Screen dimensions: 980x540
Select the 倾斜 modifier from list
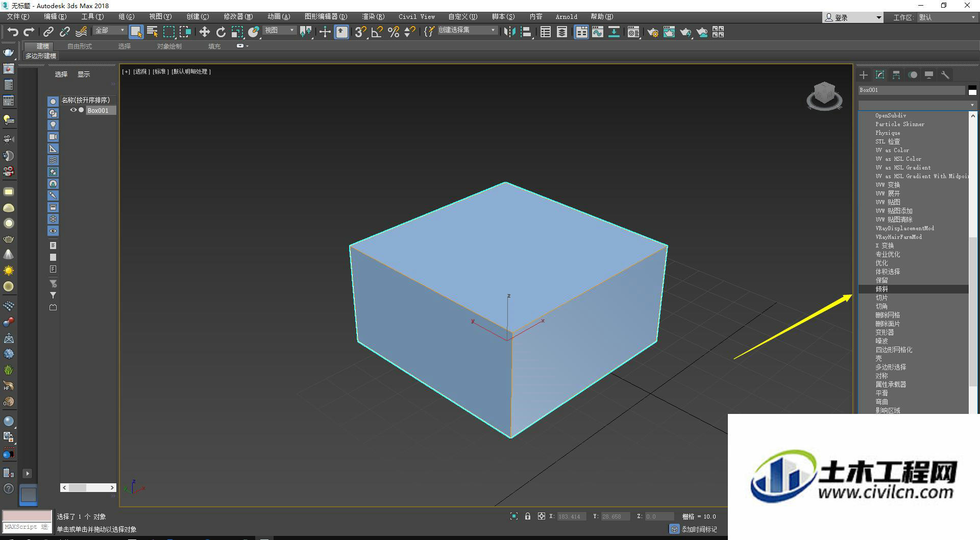914,289
